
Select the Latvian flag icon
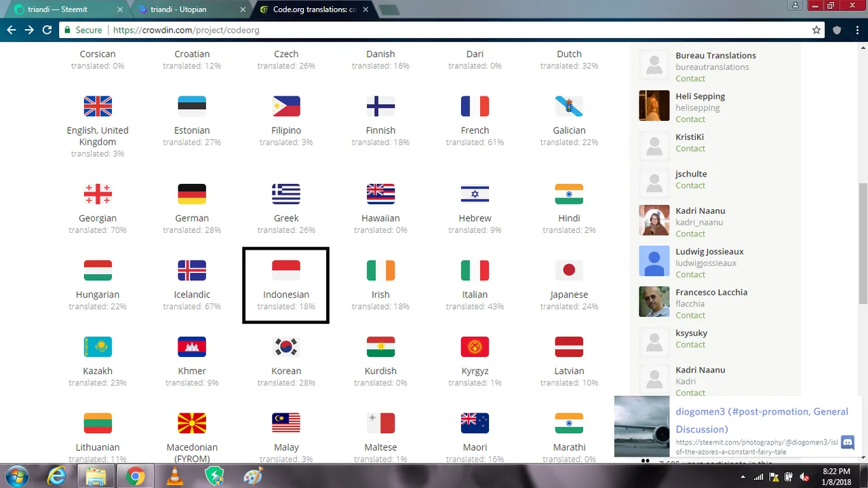coord(569,347)
